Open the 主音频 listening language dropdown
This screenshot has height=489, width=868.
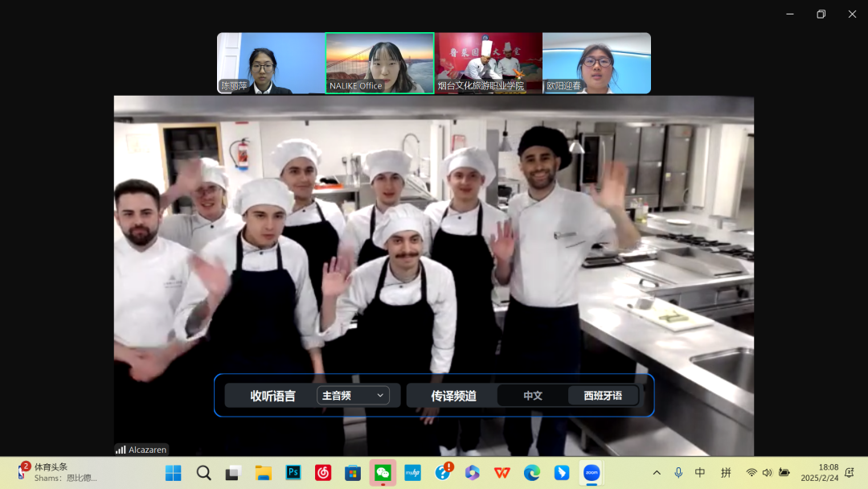click(354, 395)
